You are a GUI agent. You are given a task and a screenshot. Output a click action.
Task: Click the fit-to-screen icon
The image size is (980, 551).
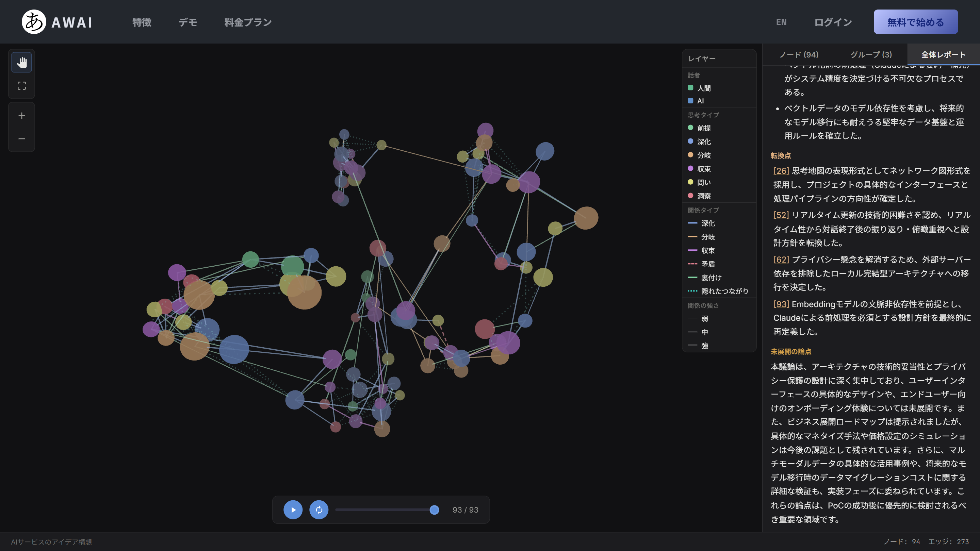(x=22, y=86)
